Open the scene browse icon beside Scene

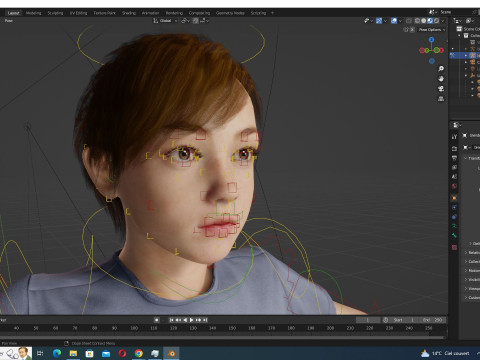point(433,12)
